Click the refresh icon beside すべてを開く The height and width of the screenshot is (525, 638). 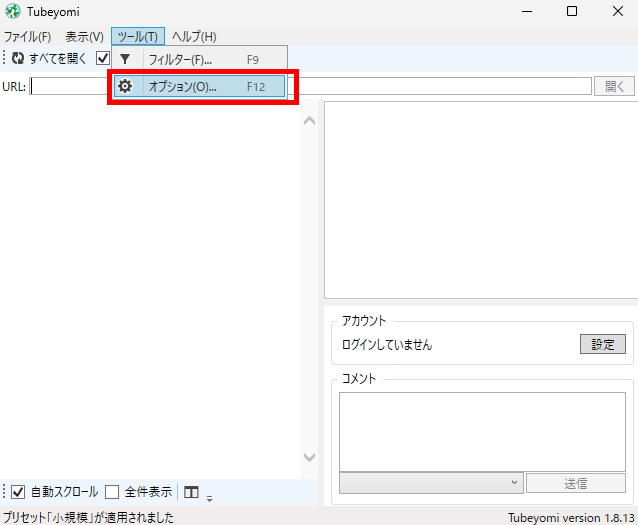click(17, 59)
